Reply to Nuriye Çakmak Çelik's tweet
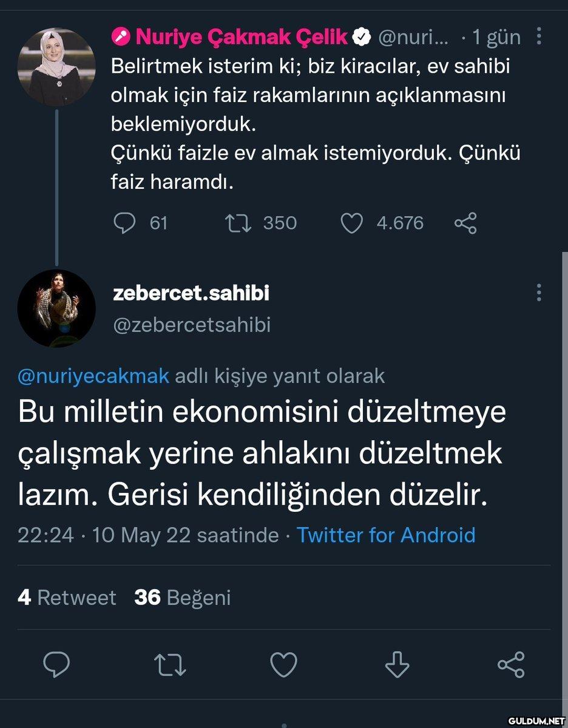 [124, 223]
